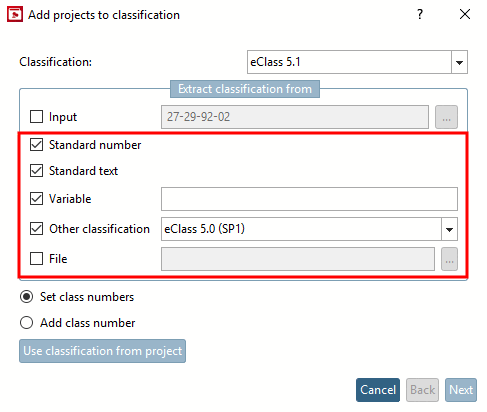This screenshot has height=412, width=487.
Task: Close the Add projects to classification dialog
Action: tap(465, 14)
